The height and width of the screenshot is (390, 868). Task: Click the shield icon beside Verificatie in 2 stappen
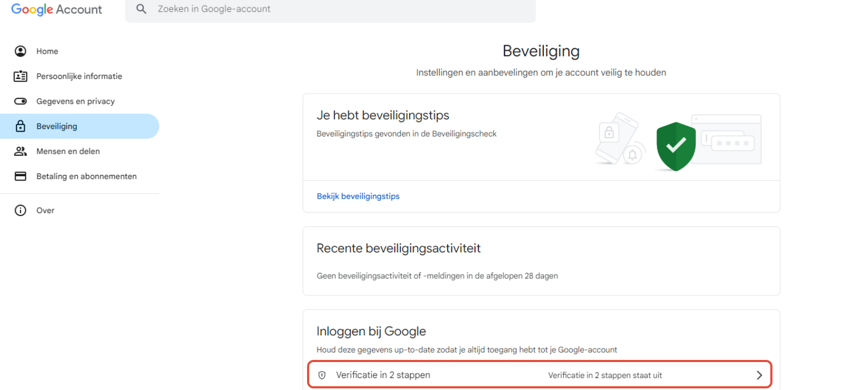coord(322,375)
